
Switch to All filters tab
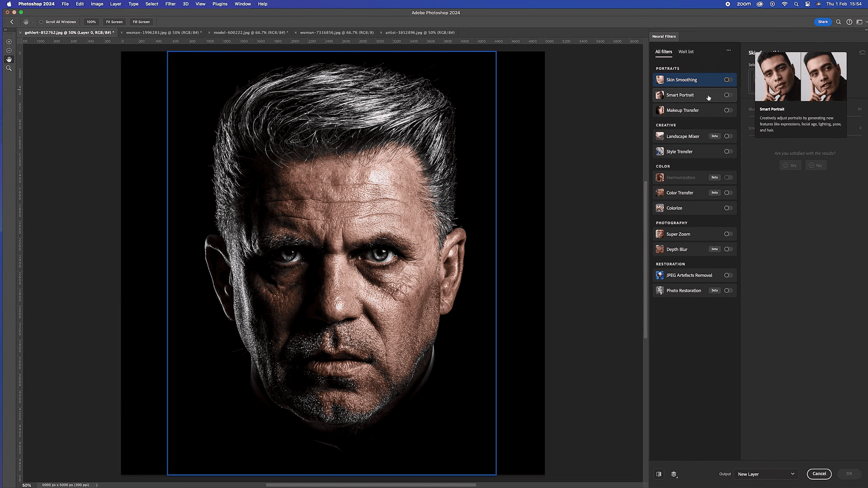point(664,52)
